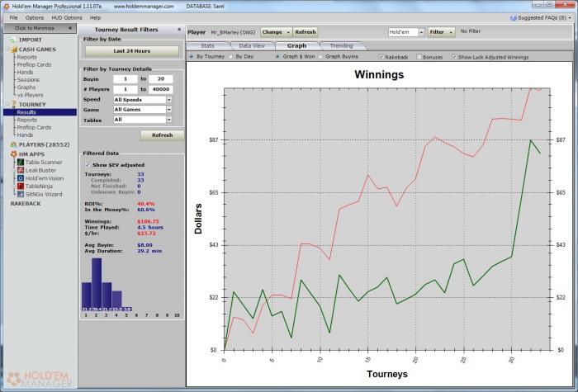The height and width of the screenshot is (392, 578).
Task: Open Leak Buster app icon
Action: (x=21, y=170)
